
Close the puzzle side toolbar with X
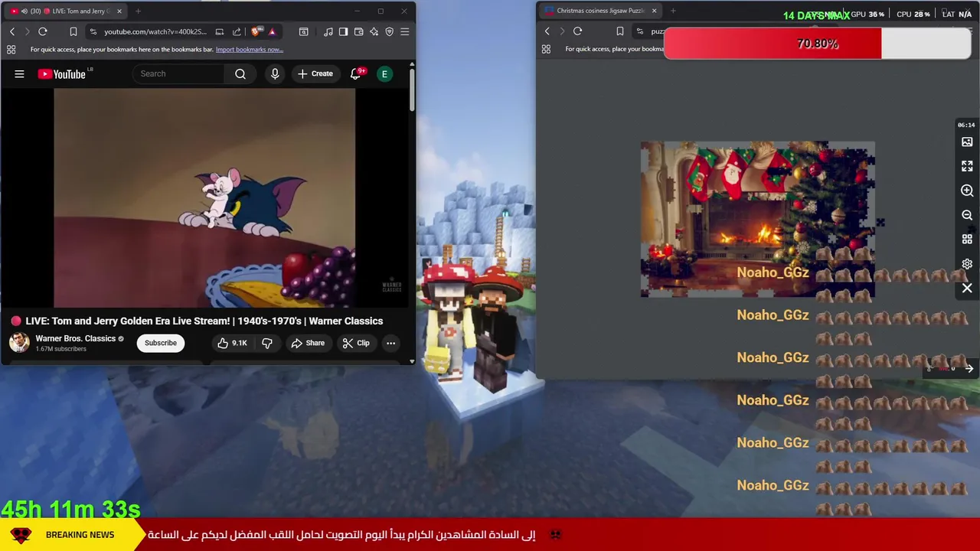[x=967, y=289]
